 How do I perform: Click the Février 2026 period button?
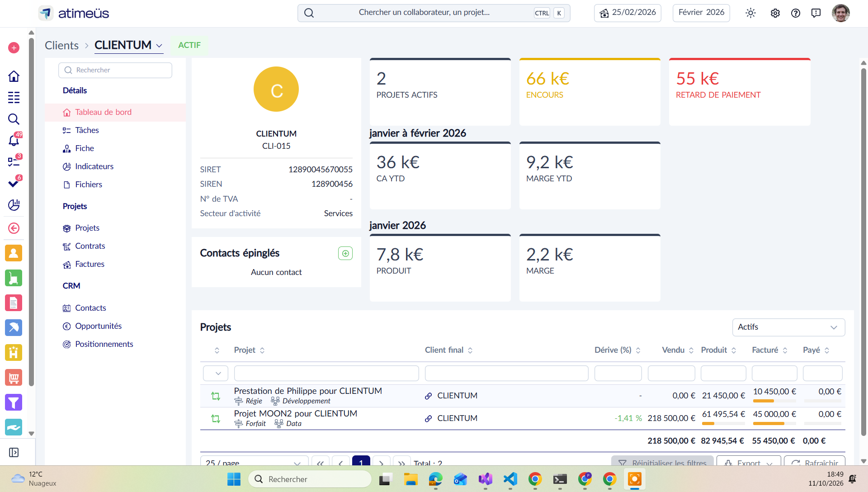click(x=701, y=13)
